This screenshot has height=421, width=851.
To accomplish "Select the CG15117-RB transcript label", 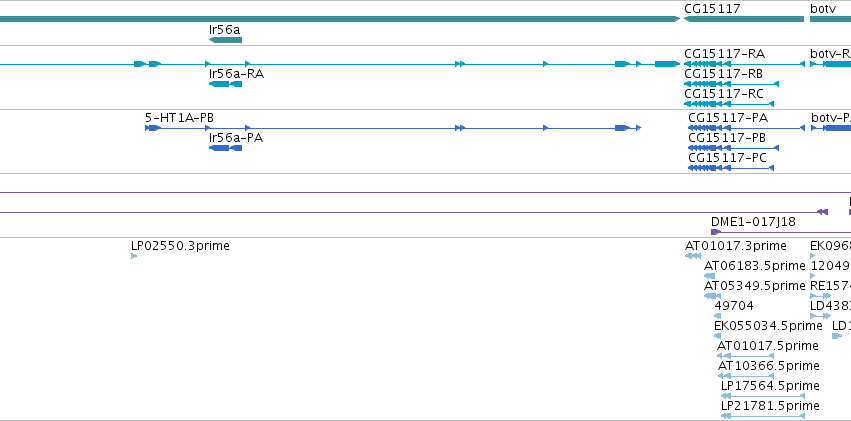I will click(x=724, y=73).
